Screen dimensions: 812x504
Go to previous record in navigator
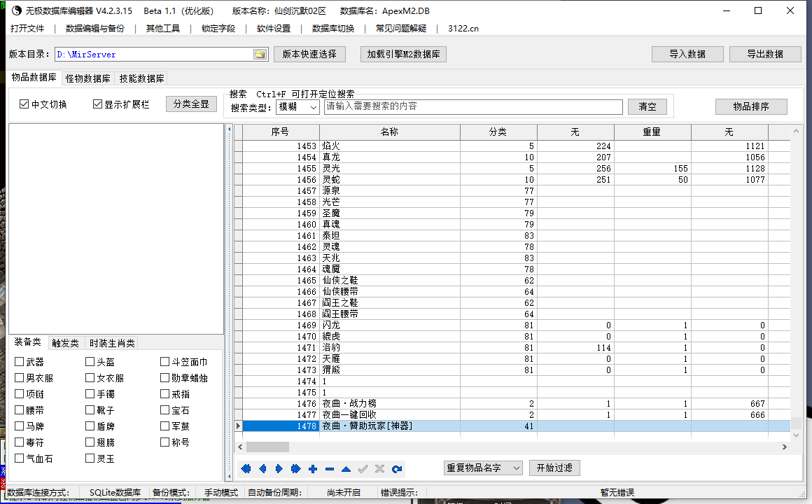point(262,469)
